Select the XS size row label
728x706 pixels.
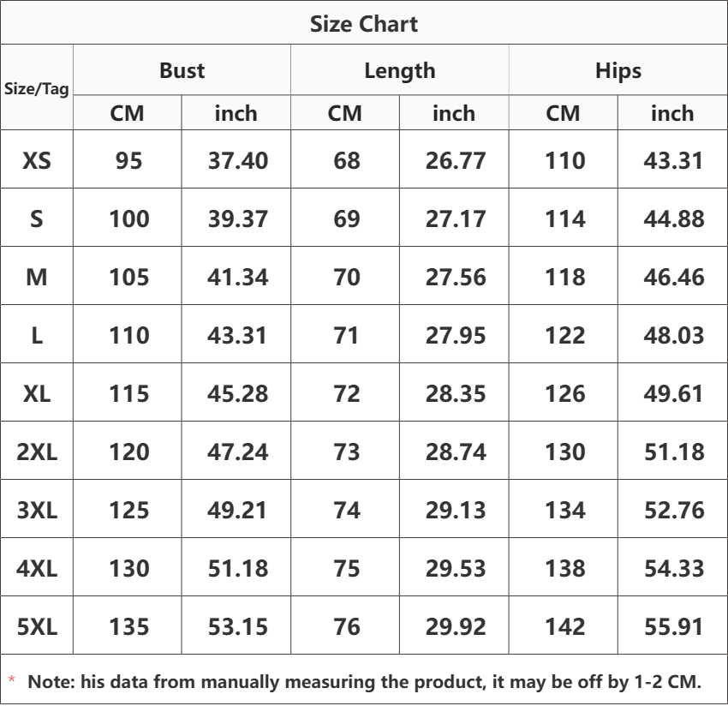point(37,161)
